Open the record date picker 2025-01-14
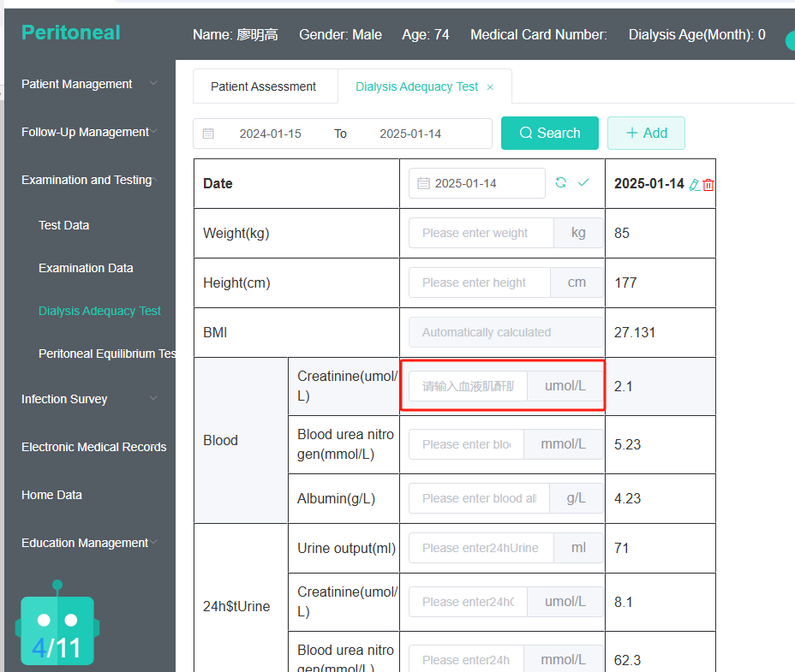Viewport: 795px width, 672px height. coord(476,183)
